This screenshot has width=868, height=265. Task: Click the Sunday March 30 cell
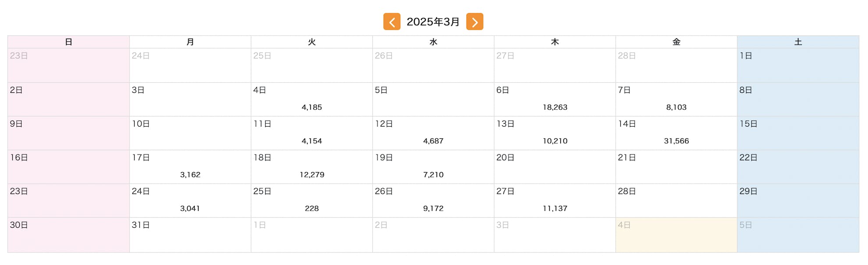pos(68,235)
